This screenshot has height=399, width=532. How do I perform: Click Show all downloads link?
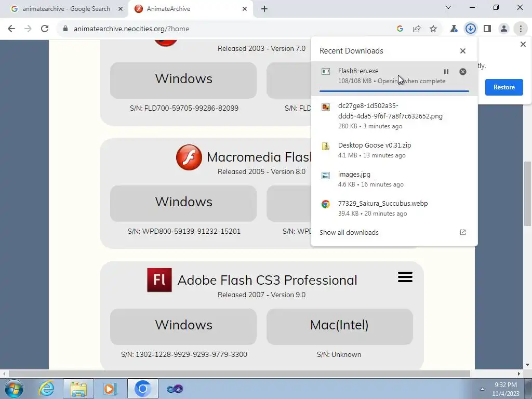click(x=349, y=232)
